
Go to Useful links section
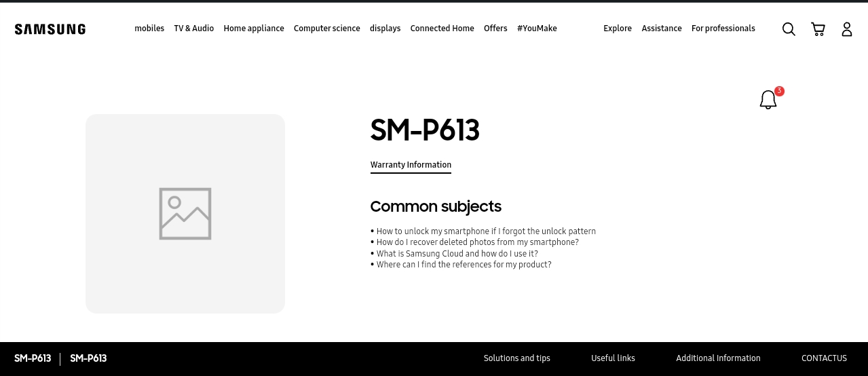pos(613,358)
